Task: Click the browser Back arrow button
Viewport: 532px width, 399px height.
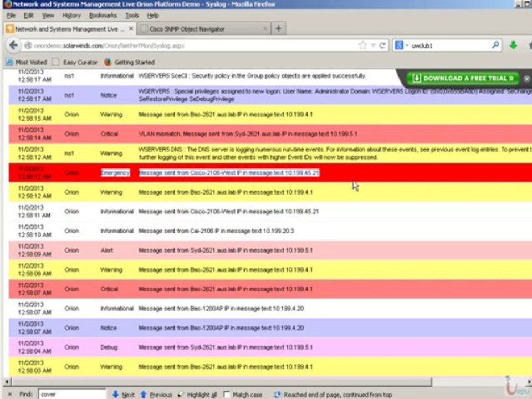Action: [13, 45]
